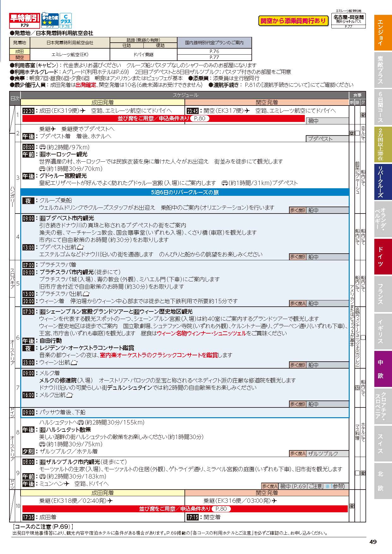Go to the ドイツ side tab
The height and width of the screenshot is (554, 392).
coord(383,256)
